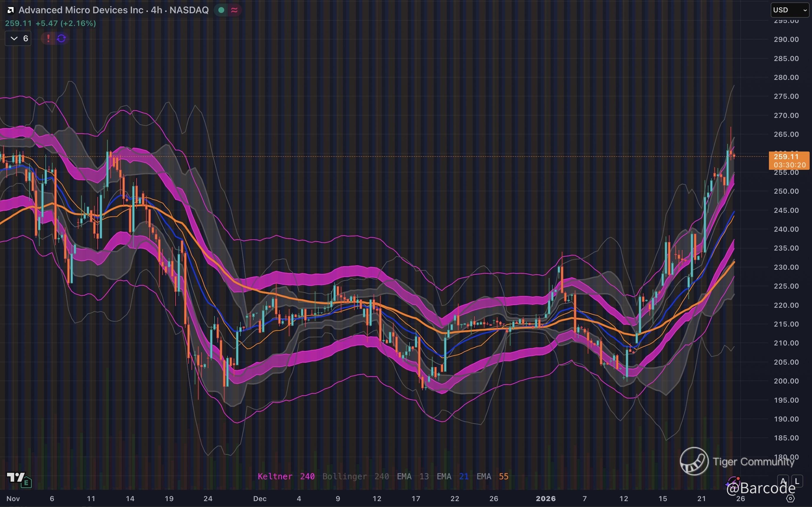Click the purple lightning event icon
This screenshot has height=507, width=812.
click(x=734, y=482)
